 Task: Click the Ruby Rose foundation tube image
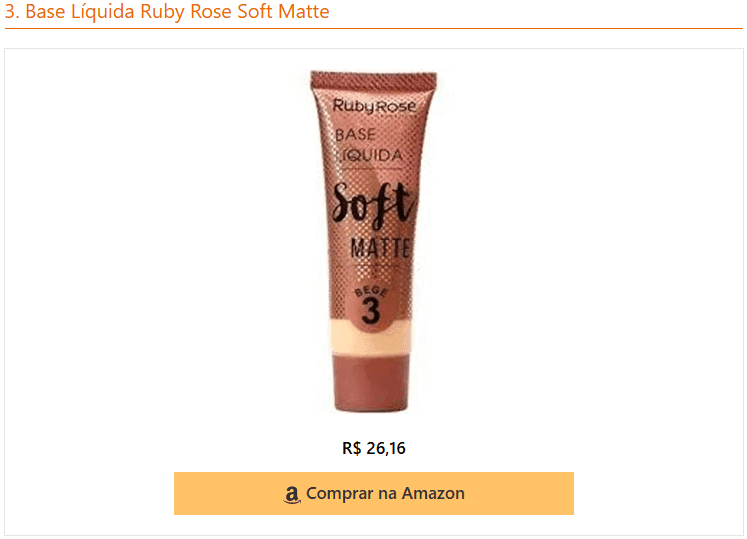click(374, 241)
